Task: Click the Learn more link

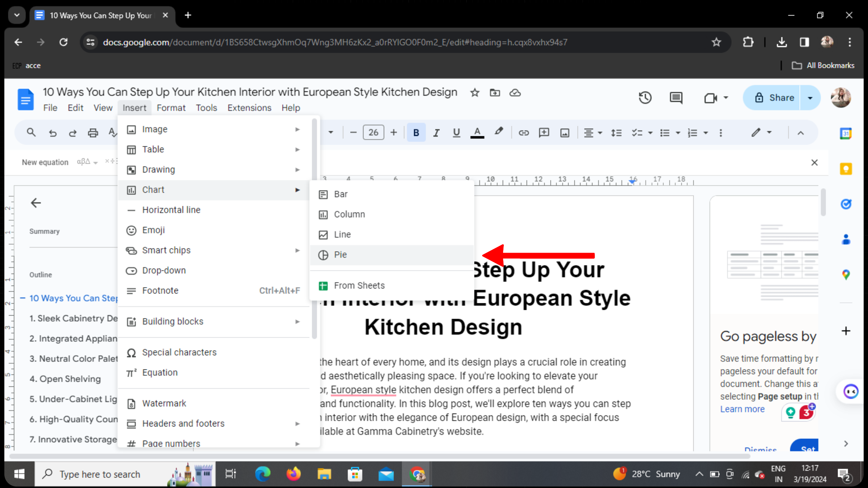Action: (742, 409)
